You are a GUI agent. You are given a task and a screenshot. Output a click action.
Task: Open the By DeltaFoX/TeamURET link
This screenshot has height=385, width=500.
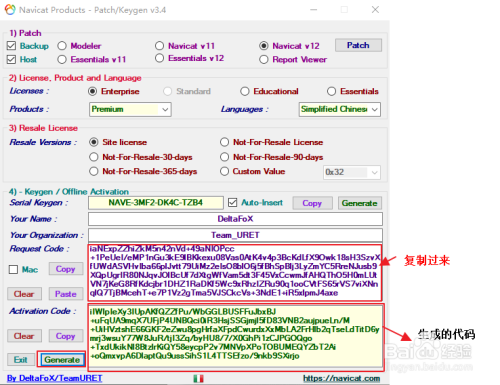(55, 378)
